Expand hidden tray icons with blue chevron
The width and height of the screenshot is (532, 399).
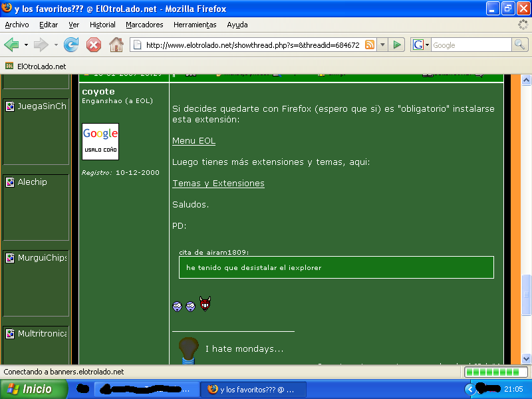tap(470, 389)
